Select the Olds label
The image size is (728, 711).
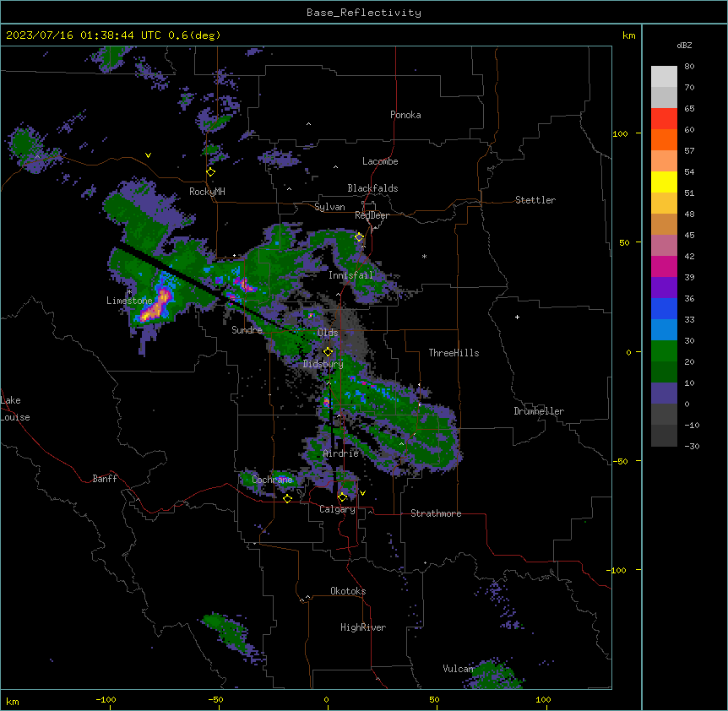pyautogui.click(x=328, y=333)
